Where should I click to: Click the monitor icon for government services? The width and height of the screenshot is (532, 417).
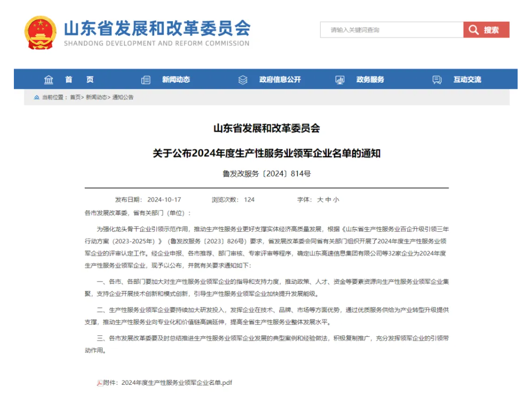tap(340, 80)
